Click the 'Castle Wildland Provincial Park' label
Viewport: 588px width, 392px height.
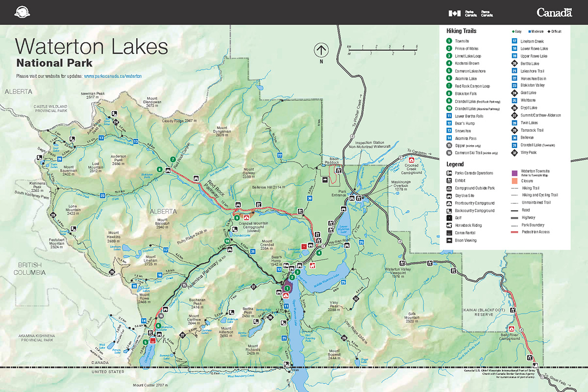tap(50, 109)
